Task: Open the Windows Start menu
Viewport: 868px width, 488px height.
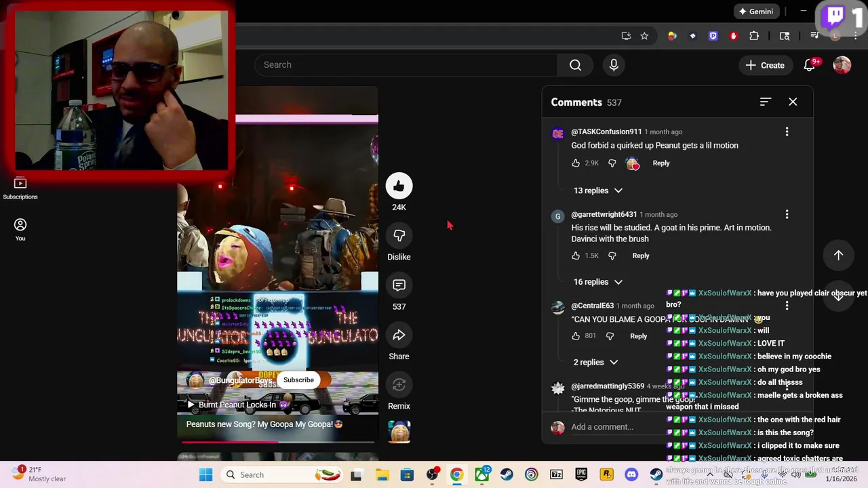Action: point(205,474)
